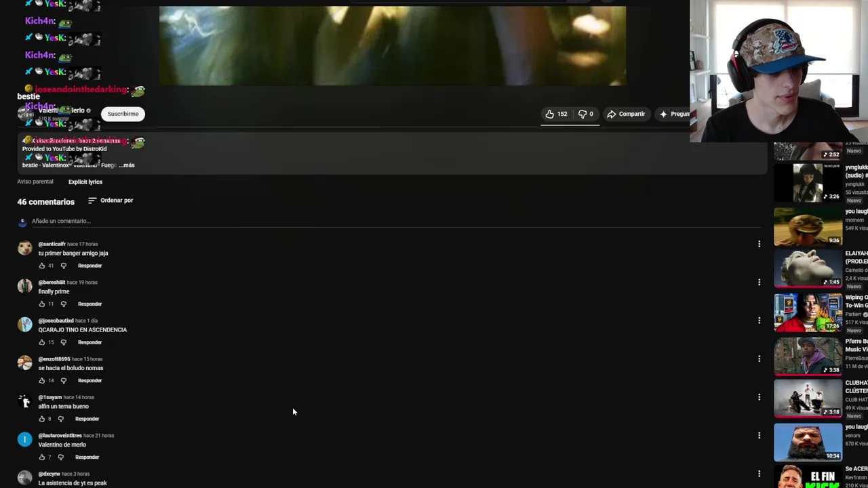Open options menu for @1sayam's comment
Screen dimensions: 868x488
click(759, 397)
